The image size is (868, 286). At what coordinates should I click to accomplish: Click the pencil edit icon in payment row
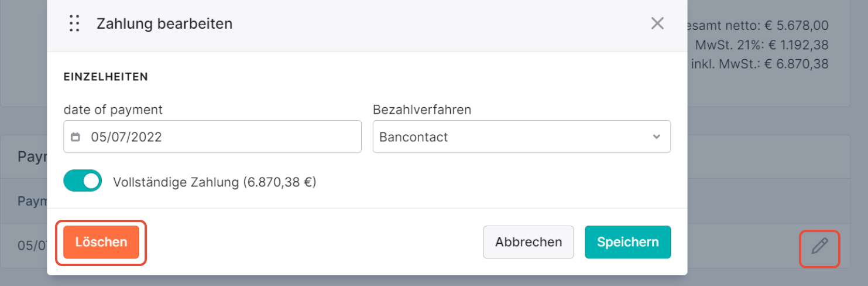point(819,246)
